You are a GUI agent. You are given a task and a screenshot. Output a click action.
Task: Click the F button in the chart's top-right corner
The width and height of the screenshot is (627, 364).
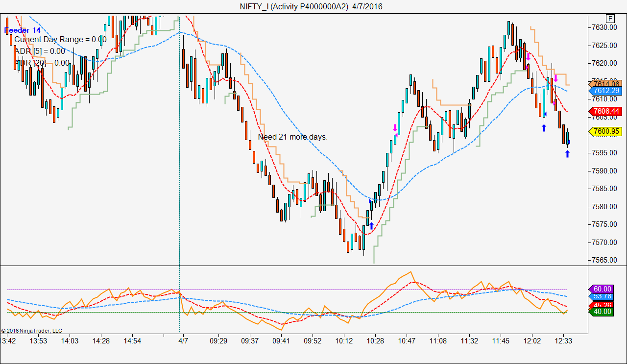610,19
